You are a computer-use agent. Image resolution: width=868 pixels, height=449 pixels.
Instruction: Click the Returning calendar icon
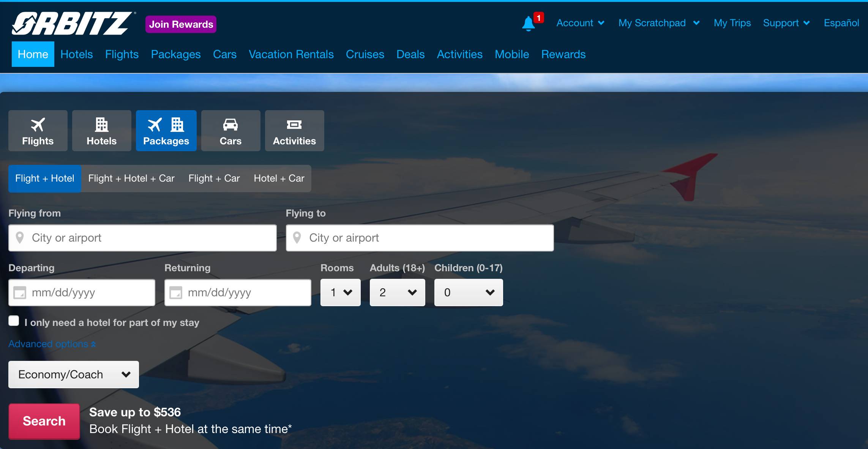tap(176, 293)
